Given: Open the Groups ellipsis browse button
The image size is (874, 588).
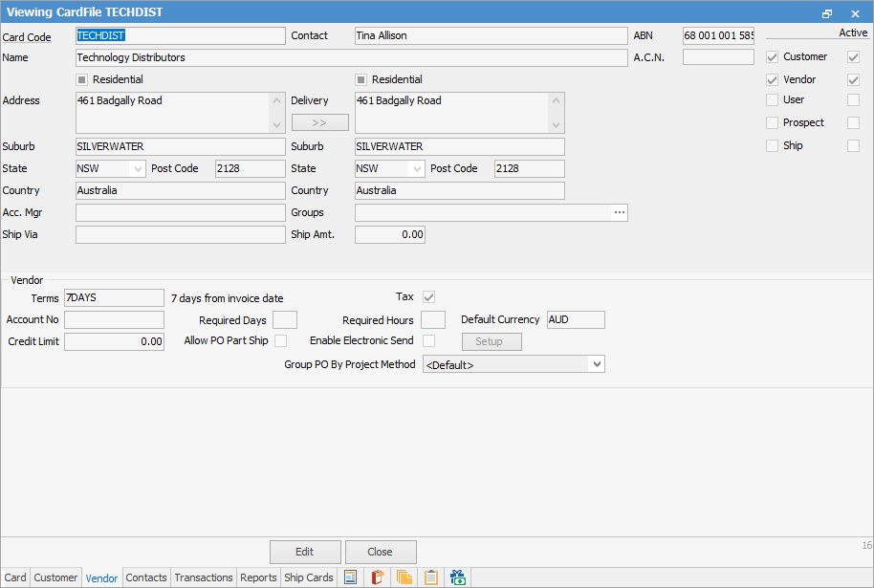Looking at the screenshot, I should (x=619, y=213).
